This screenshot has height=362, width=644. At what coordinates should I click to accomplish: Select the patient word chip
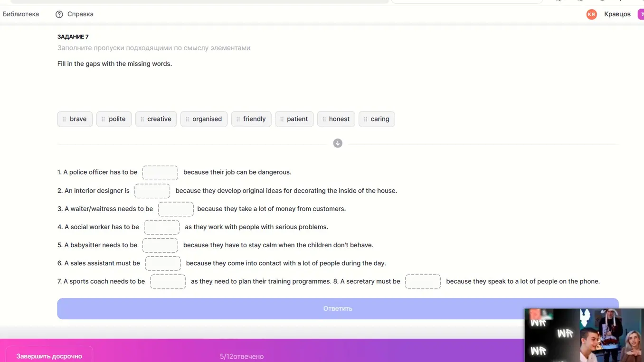pyautogui.click(x=294, y=119)
